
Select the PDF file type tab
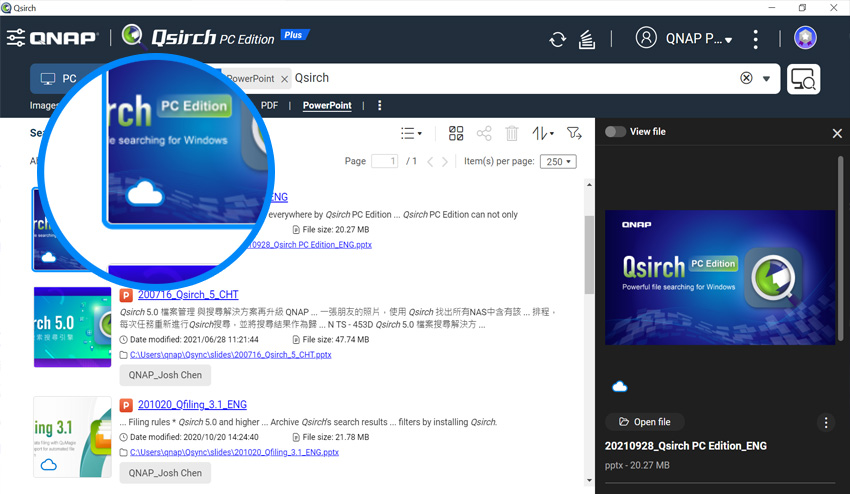[x=269, y=105]
